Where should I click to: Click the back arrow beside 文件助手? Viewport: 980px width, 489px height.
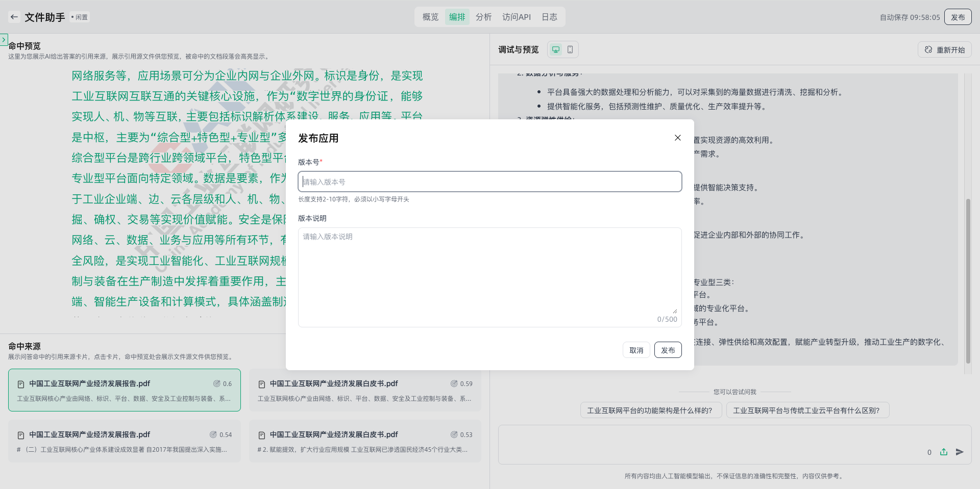point(14,17)
